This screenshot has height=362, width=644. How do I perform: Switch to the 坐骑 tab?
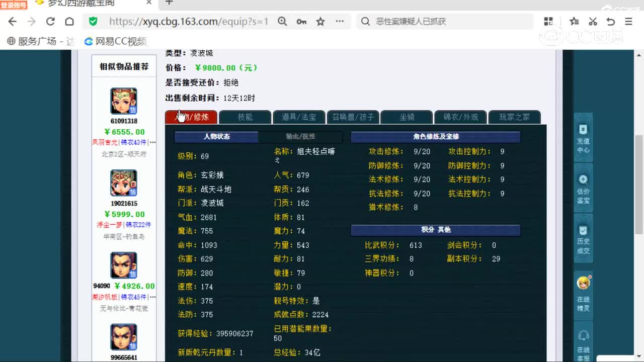407,117
